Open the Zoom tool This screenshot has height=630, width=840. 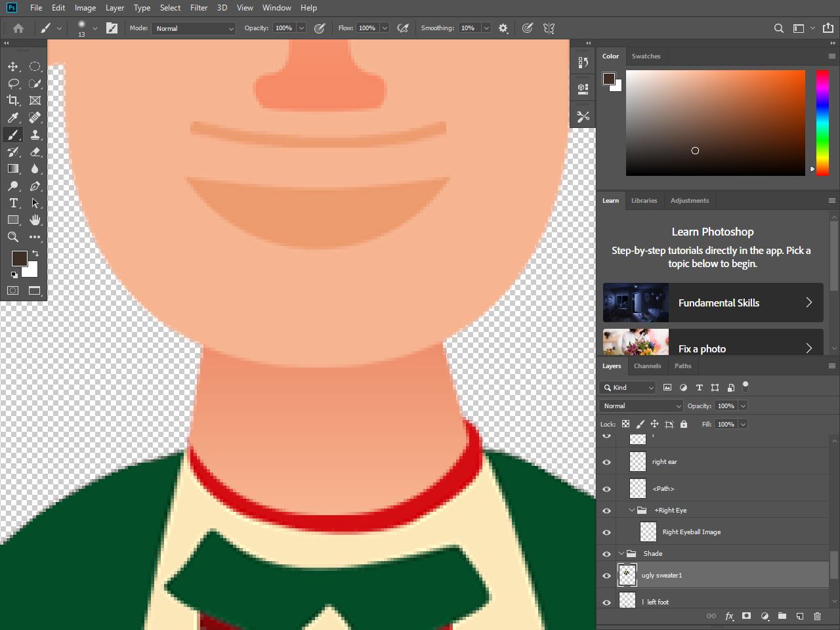coord(13,237)
